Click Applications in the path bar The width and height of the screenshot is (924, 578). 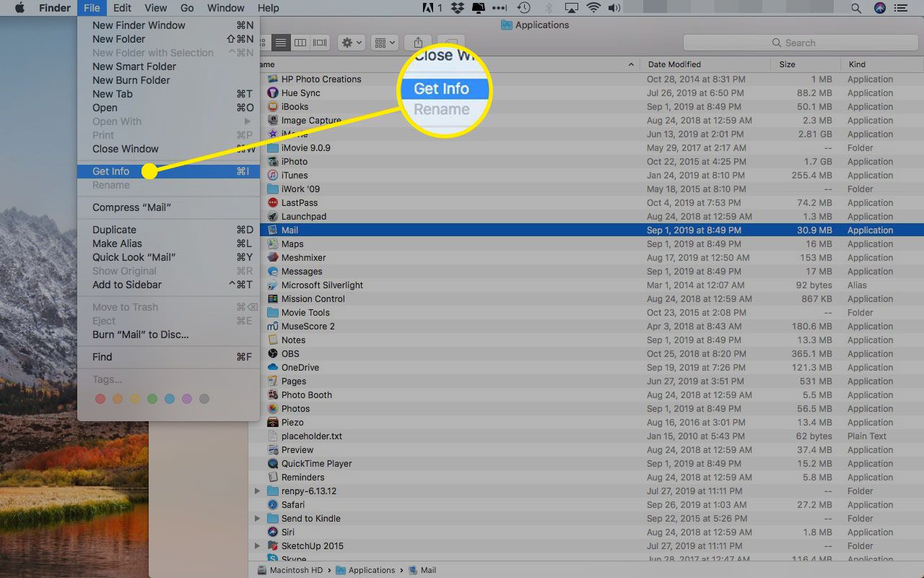tap(365, 570)
